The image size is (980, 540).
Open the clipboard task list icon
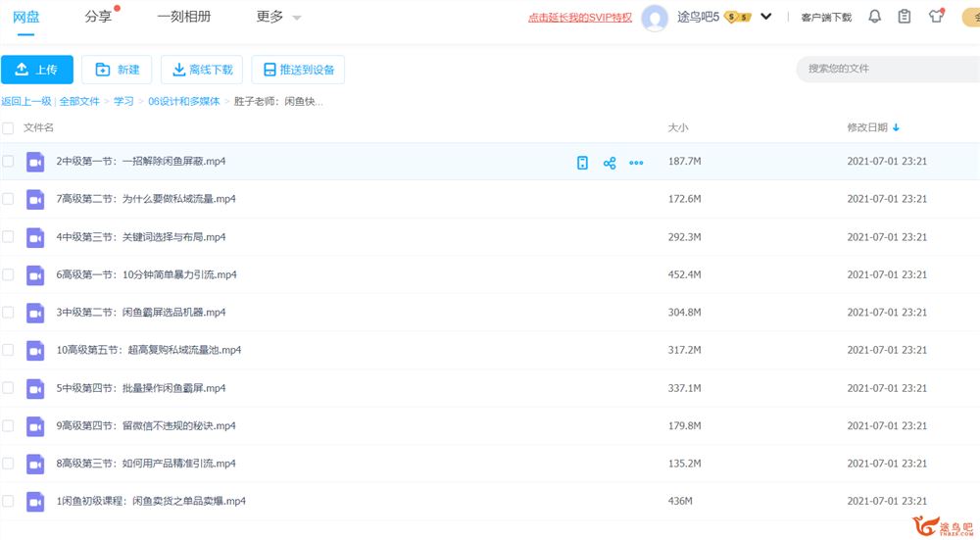click(905, 17)
